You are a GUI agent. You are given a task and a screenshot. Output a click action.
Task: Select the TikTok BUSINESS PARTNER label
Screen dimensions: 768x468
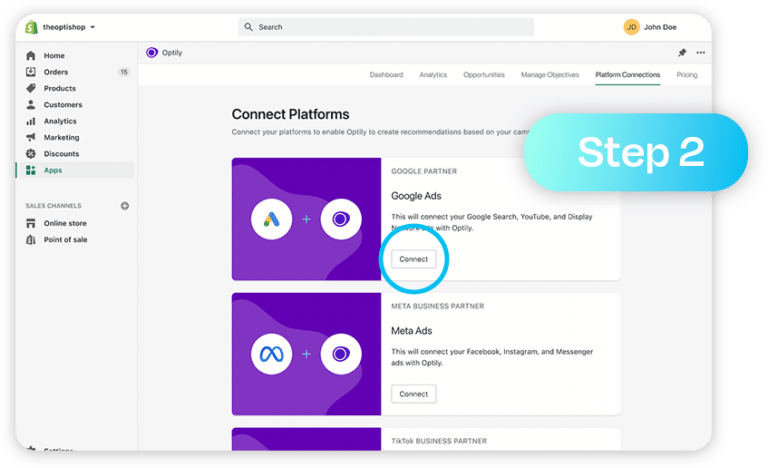[x=439, y=441]
